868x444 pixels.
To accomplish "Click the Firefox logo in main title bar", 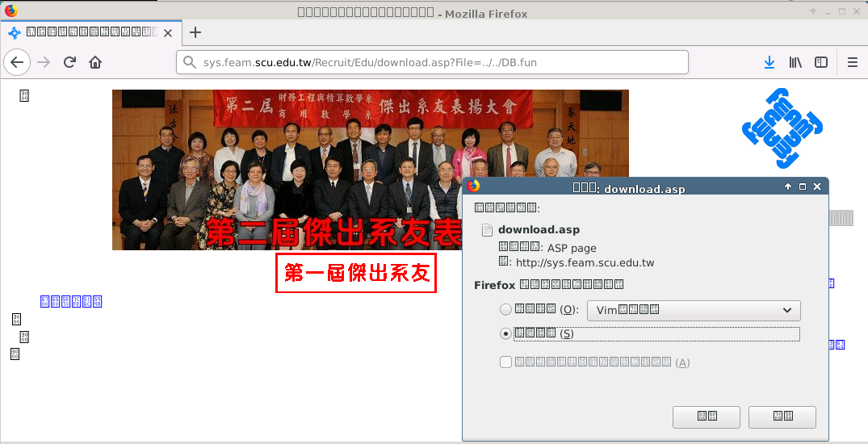I will coord(11,10).
